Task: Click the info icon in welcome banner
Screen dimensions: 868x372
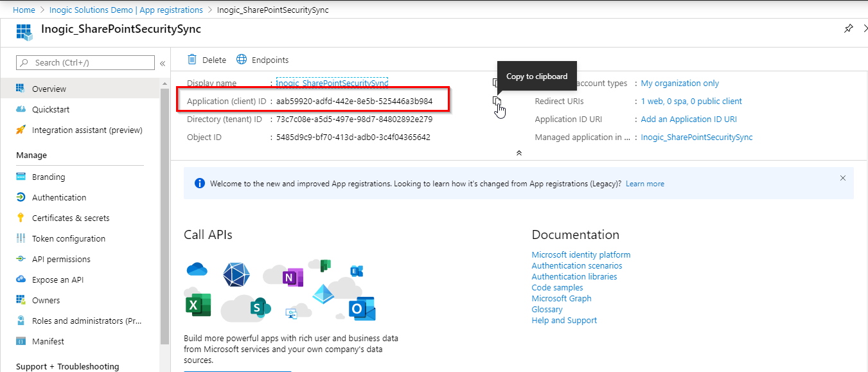Action: pyautogui.click(x=199, y=184)
